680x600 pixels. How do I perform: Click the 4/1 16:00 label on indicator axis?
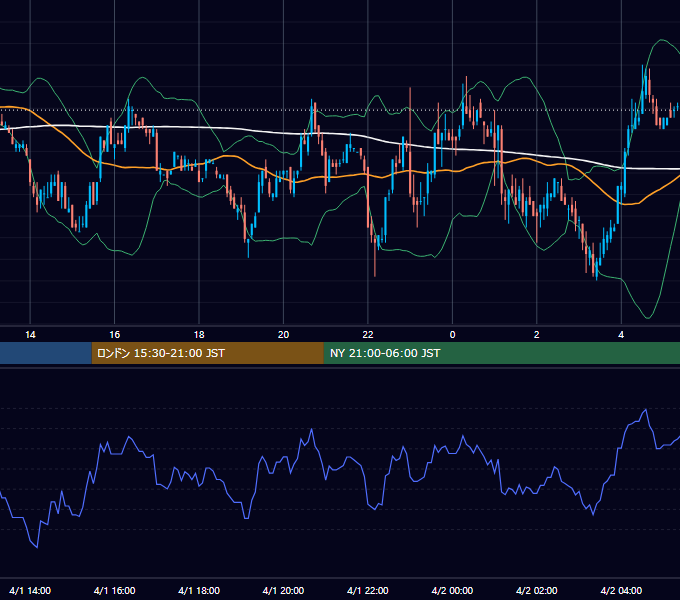pos(114,590)
